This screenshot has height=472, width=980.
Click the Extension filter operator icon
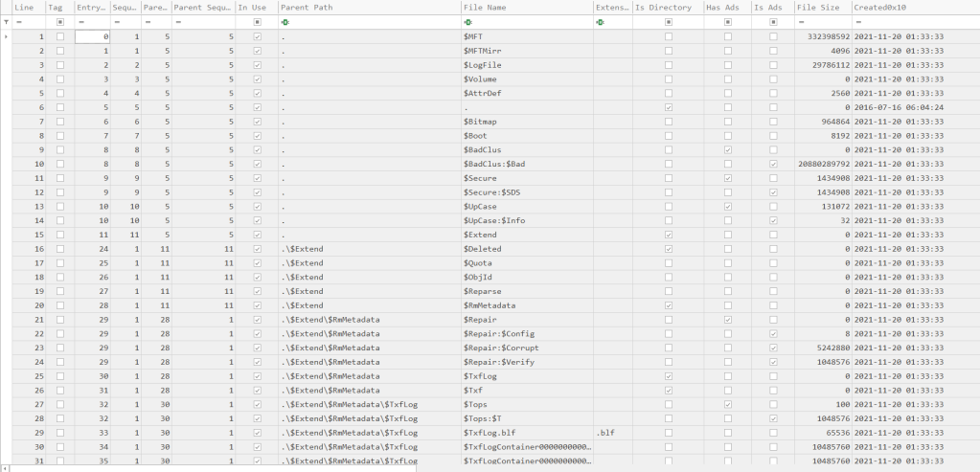600,22
